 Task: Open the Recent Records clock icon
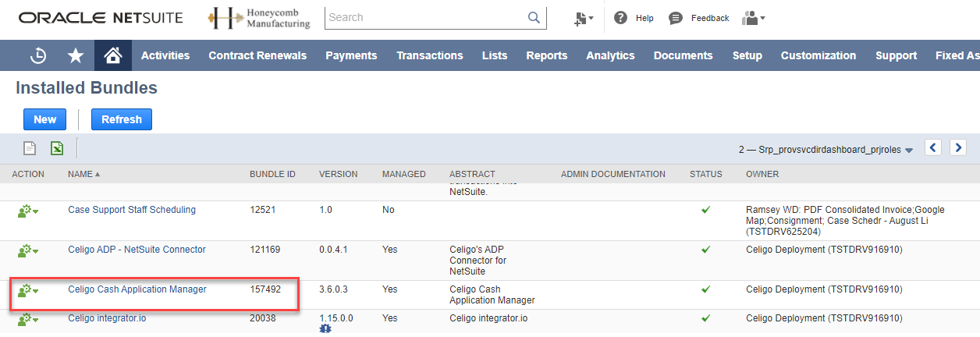click(x=38, y=55)
